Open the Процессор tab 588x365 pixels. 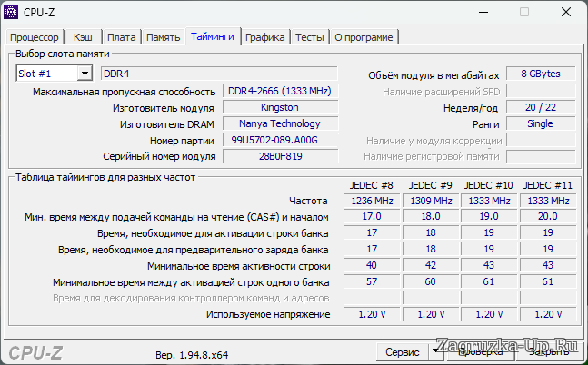click(35, 37)
